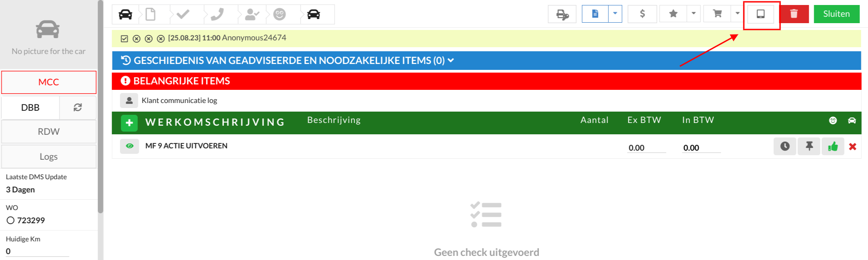Open the tablet icon button in toolbar
The width and height of the screenshot is (868, 260).
[761, 14]
